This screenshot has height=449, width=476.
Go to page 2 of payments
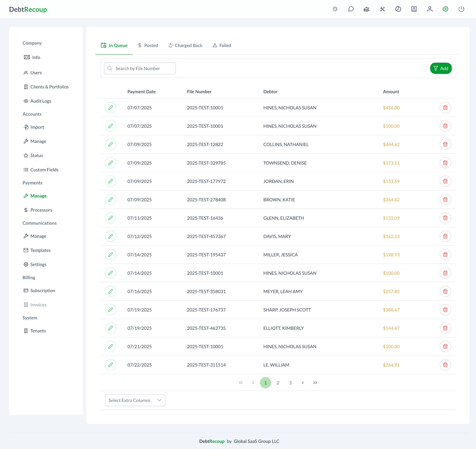click(278, 383)
